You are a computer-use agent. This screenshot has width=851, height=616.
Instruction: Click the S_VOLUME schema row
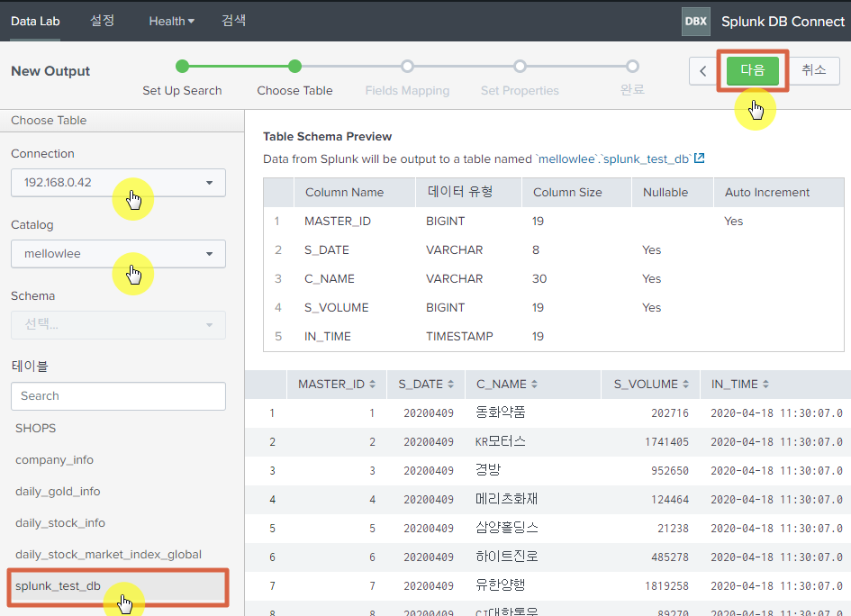(554, 308)
